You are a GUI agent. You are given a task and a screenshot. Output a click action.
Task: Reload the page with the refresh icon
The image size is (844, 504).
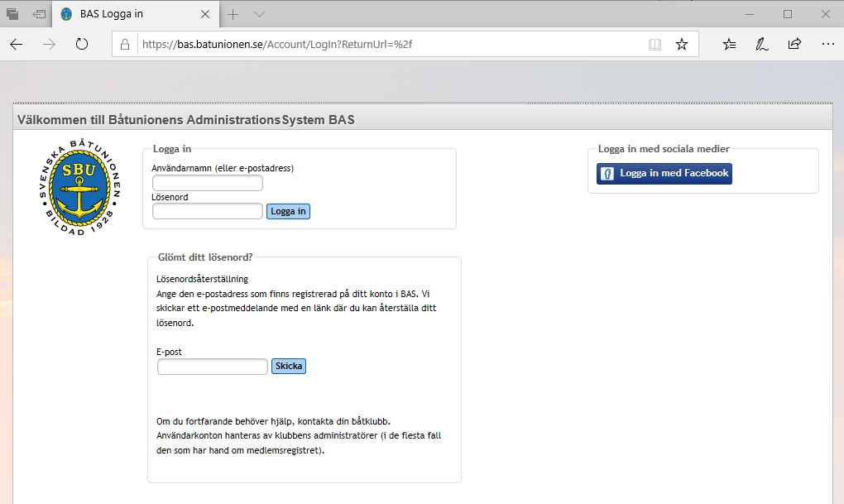(82, 44)
